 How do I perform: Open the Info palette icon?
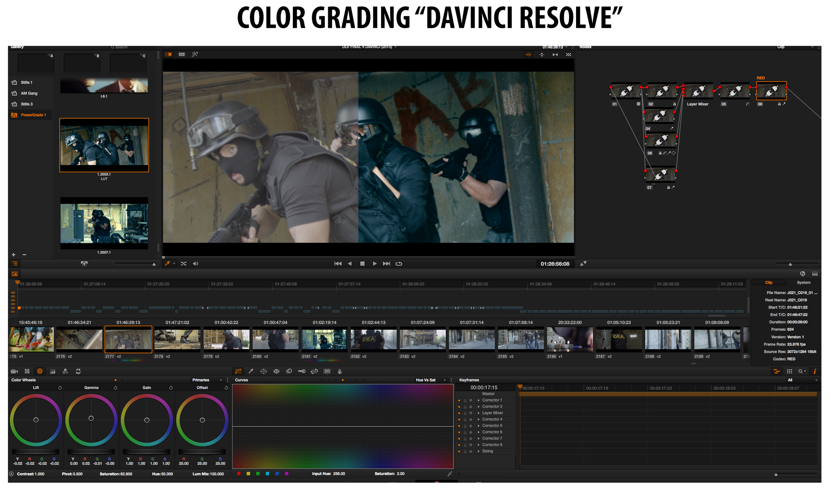[x=815, y=371]
